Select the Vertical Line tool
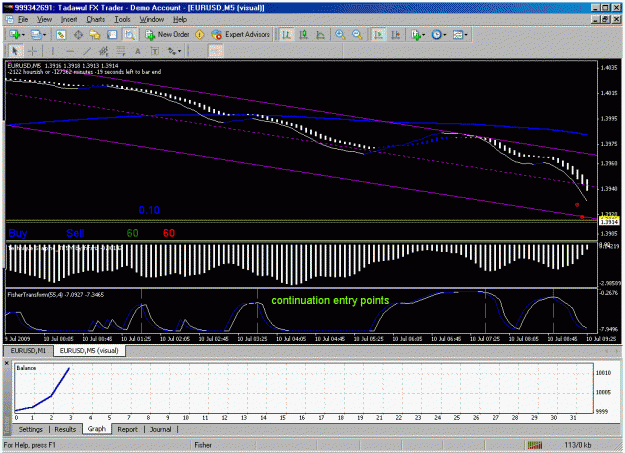 (52, 51)
